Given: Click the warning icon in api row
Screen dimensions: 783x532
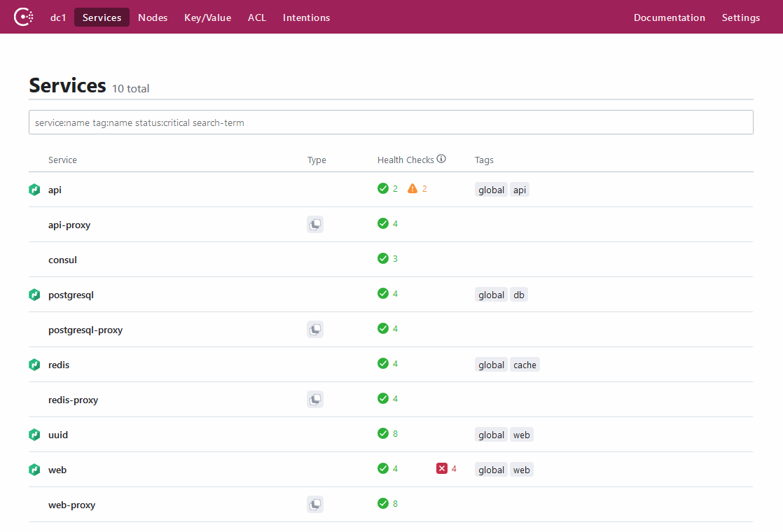Looking at the screenshot, I should [413, 188].
